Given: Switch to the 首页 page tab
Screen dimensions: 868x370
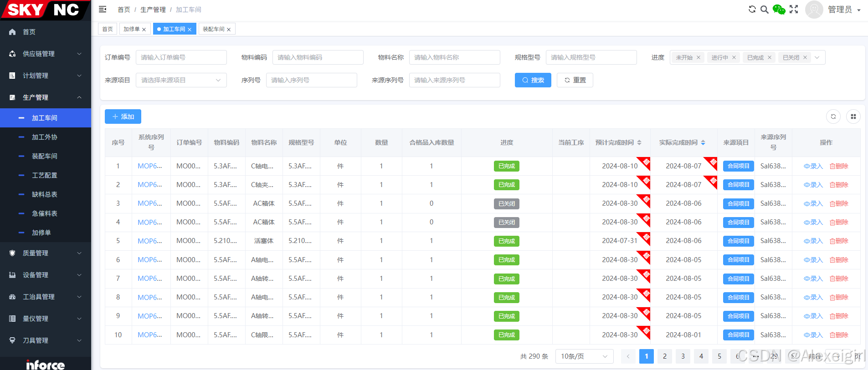Looking at the screenshot, I should (108, 29).
